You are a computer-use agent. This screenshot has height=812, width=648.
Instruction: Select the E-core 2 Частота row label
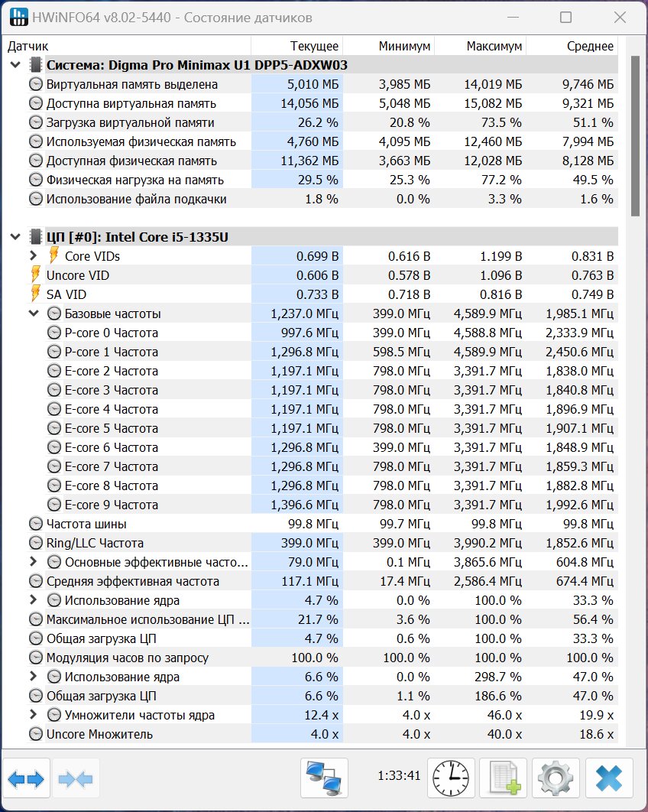[x=112, y=371]
